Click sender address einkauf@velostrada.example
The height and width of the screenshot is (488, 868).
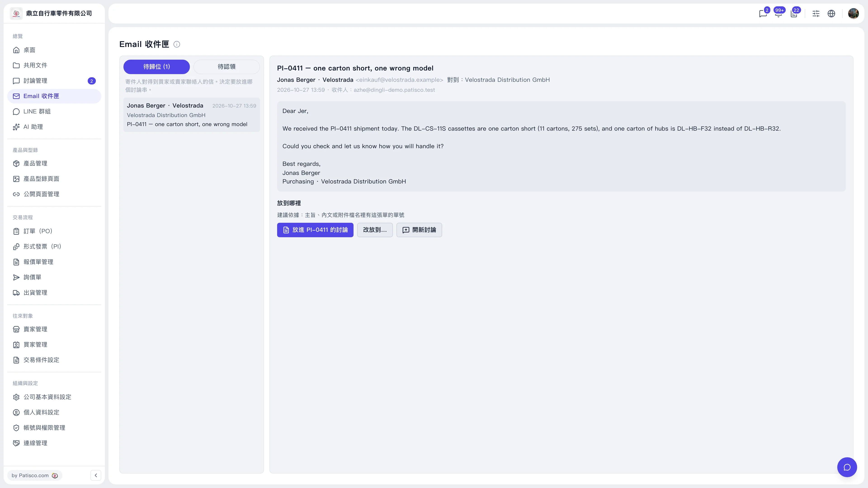pyautogui.click(x=399, y=80)
